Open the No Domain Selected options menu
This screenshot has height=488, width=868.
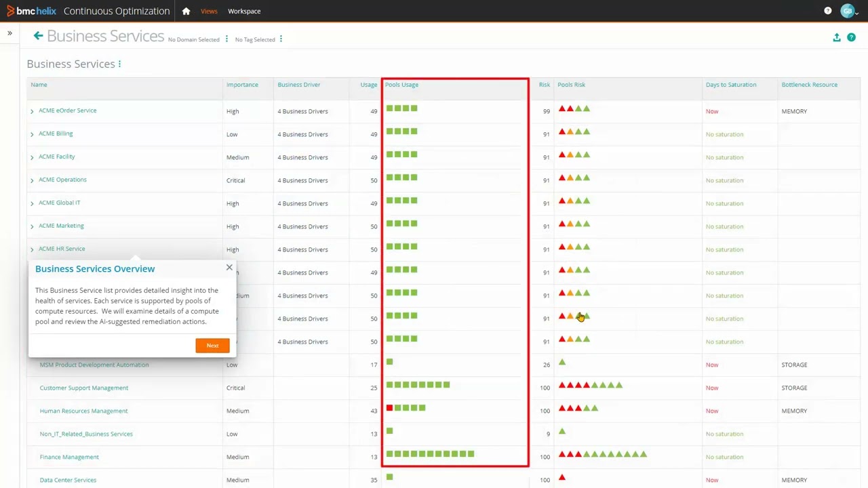(x=226, y=39)
